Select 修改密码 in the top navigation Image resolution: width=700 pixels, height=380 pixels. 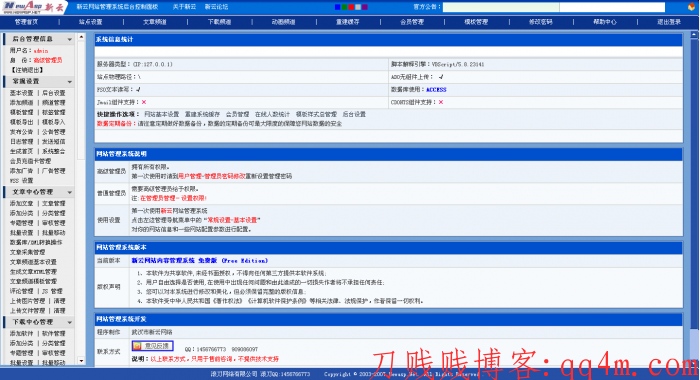tap(541, 22)
